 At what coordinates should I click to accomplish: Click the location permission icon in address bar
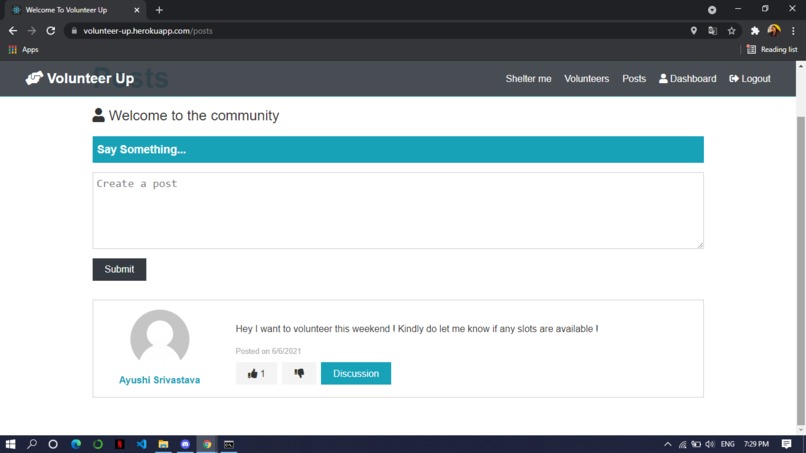tap(693, 31)
